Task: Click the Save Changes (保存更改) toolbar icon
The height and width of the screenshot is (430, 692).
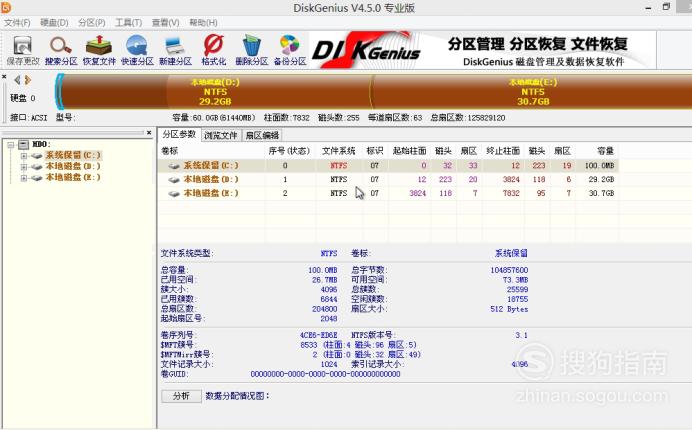Action: [x=23, y=51]
